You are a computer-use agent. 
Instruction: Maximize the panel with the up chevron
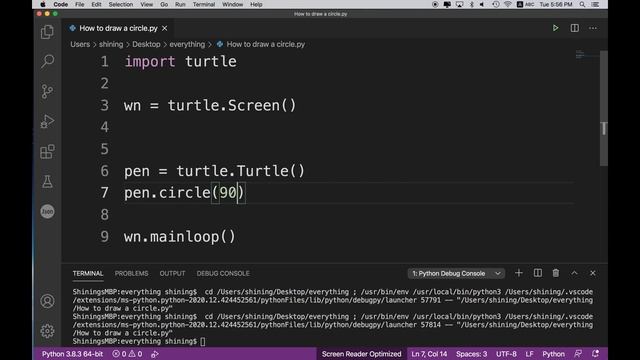tap(574, 273)
